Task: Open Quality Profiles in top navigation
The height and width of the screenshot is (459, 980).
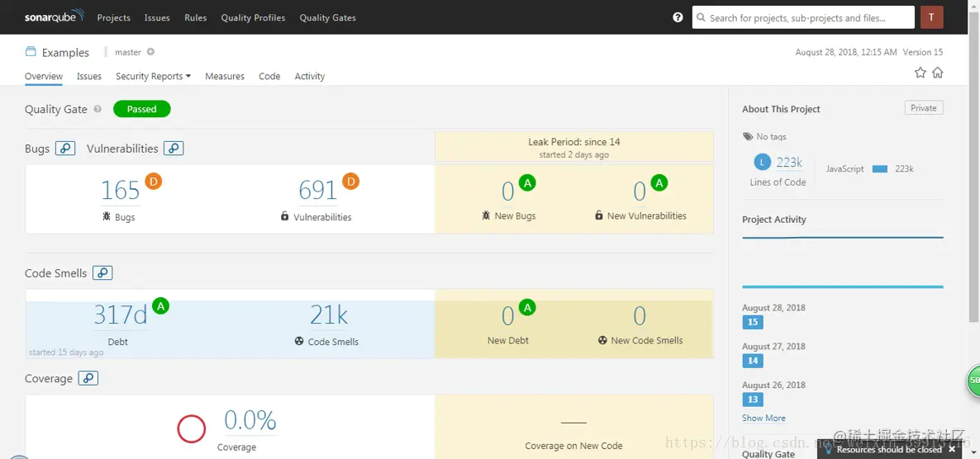Action: tap(253, 17)
